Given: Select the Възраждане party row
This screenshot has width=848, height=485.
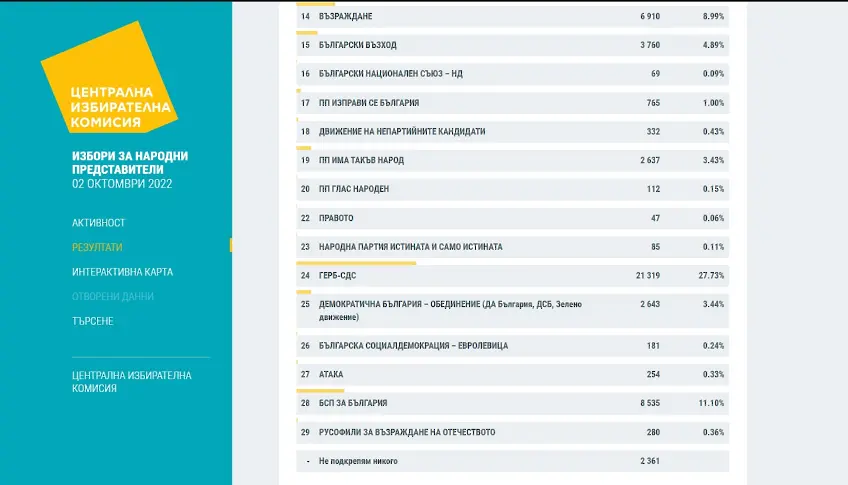Looking at the screenshot, I should [x=512, y=17].
